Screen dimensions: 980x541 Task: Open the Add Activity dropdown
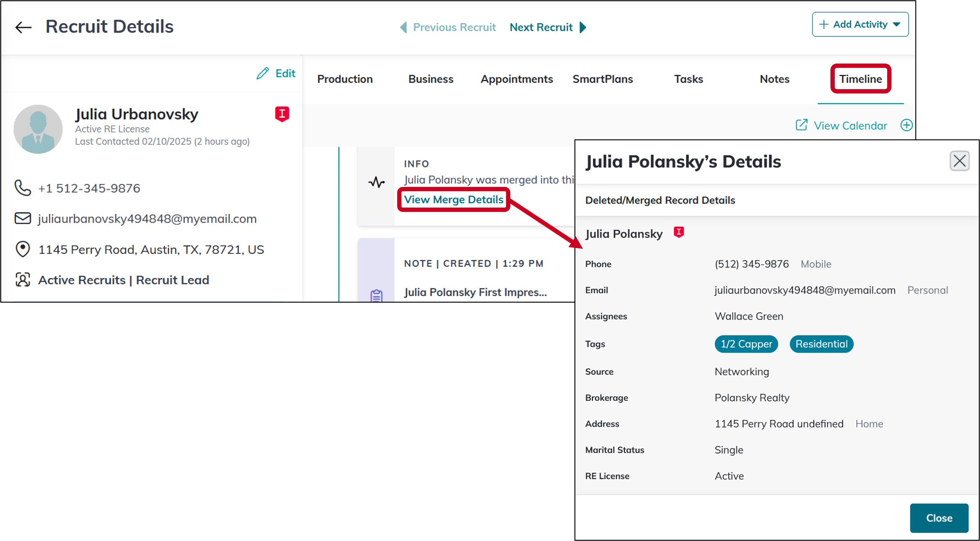[860, 24]
